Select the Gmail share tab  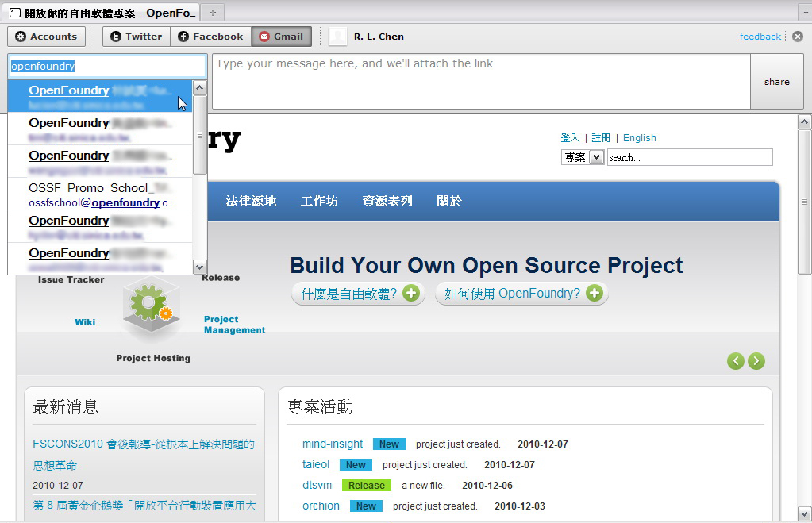tap(281, 37)
